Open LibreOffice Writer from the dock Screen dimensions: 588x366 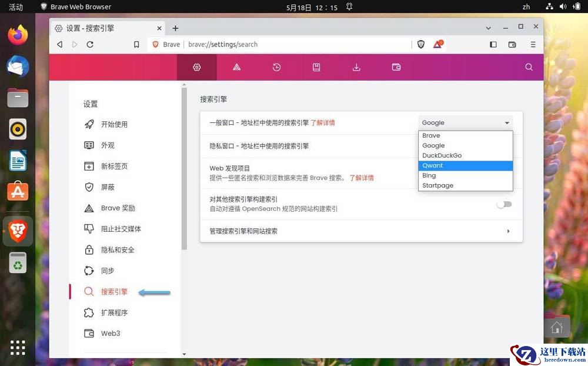(x=18, y=161)
